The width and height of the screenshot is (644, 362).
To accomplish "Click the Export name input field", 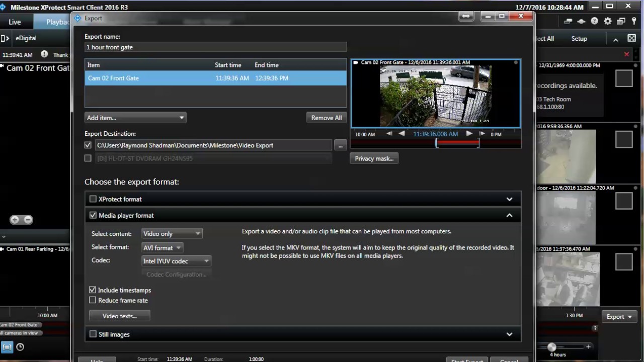I will point(215,47).
